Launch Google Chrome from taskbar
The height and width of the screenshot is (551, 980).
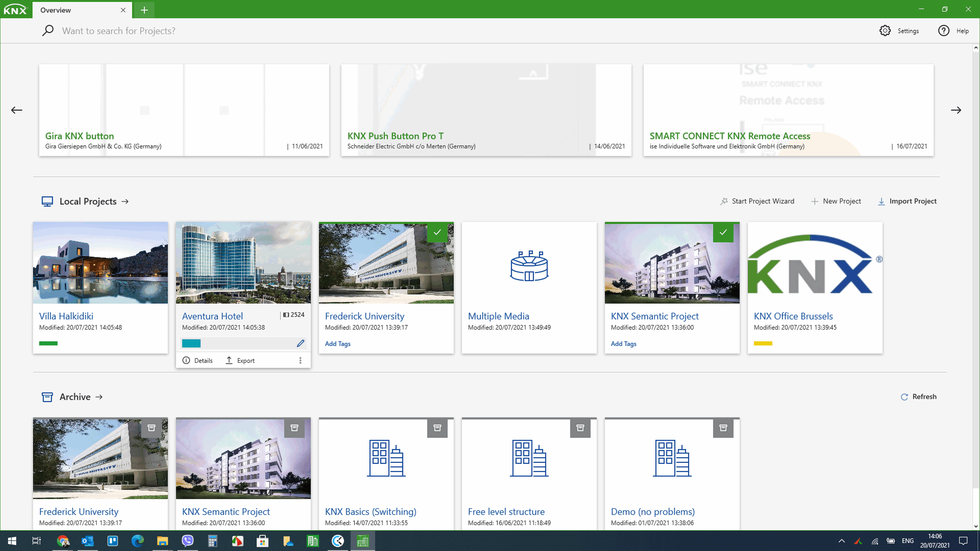pyautogui.click(x=63, y=541)
